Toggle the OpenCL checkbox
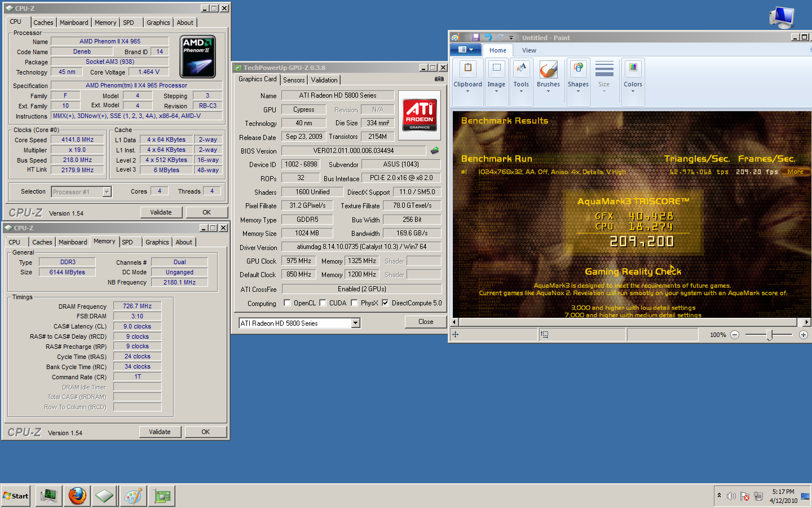This screenshot has width=812, height=508. [x=287, y=303]
